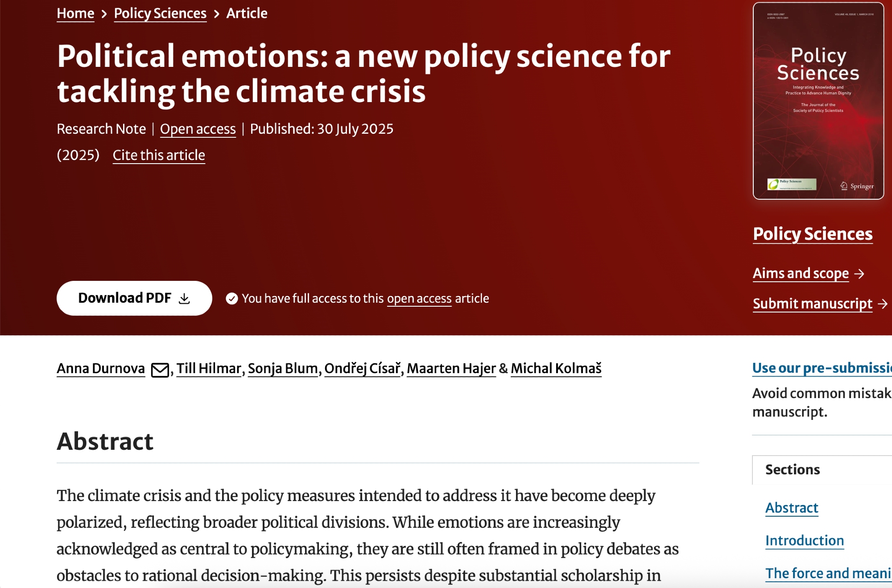Image resolution: width=892 pixels, height=588 pixels.
Task: Click the full access checkmark icon
Action: pos(232,299)
